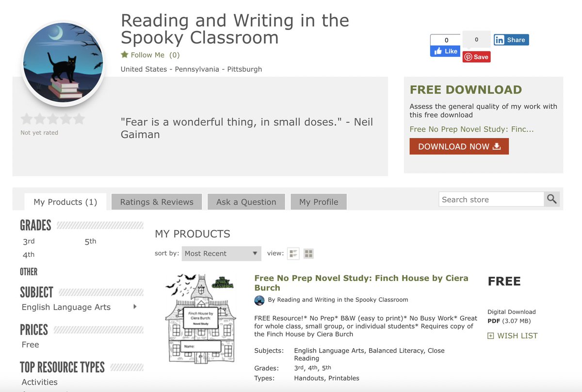Like the store on Facebook

tap(444, 51)
